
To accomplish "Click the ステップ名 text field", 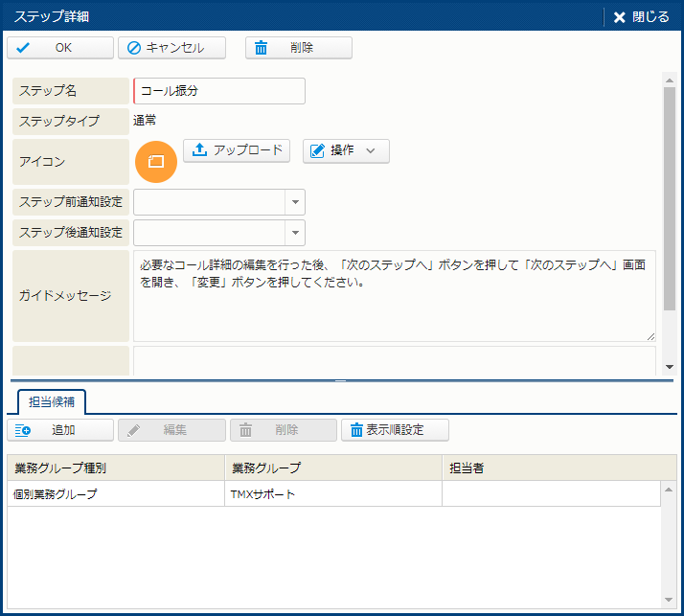I will pos(219,91).
